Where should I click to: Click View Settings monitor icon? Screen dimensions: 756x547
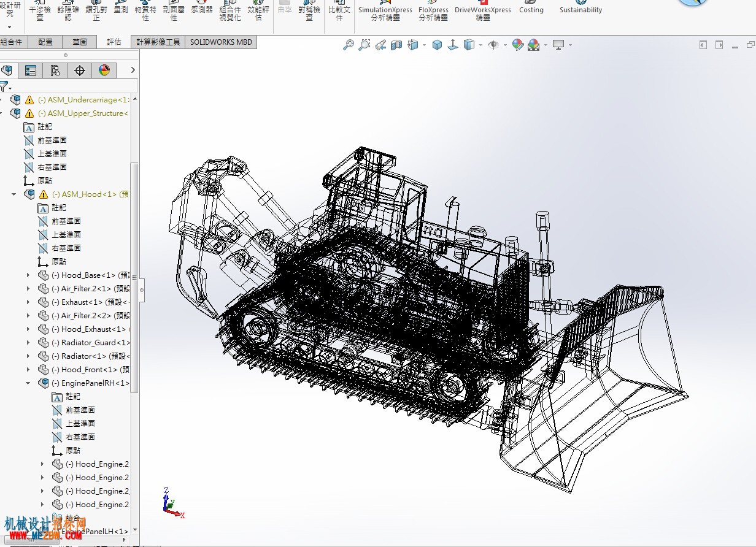(558, 45)
